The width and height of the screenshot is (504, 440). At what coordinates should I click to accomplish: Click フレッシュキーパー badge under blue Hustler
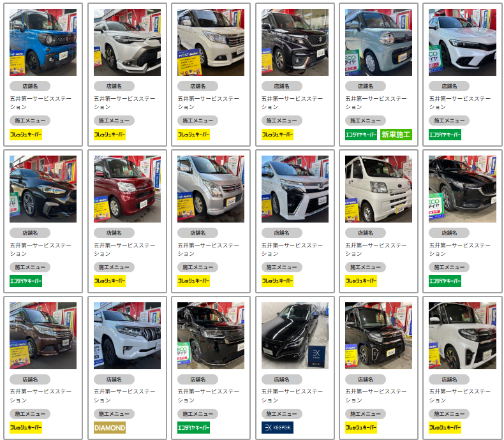(26, 135)
